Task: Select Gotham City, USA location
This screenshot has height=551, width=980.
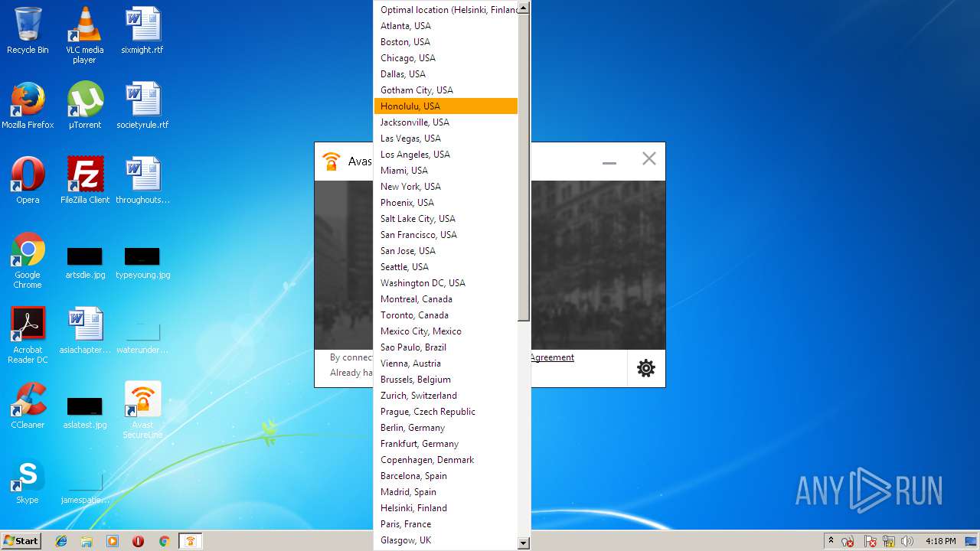Action: click(446, 90)
